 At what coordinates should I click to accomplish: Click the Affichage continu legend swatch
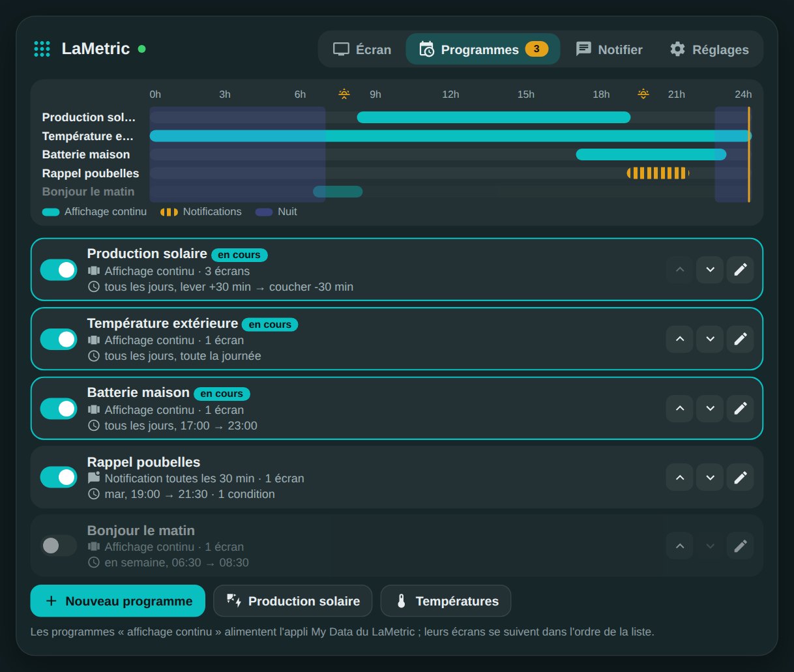(51, 212)
